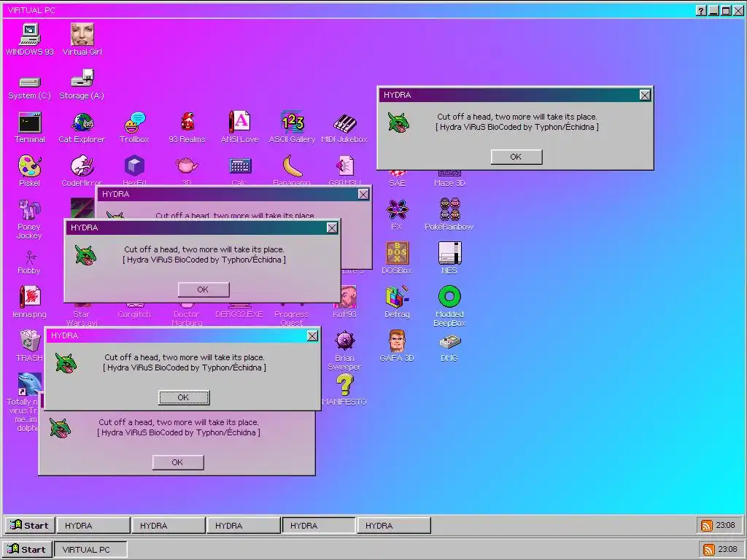
Task: Select the VIRTUAL PC taskbar button
Action: [90, 549]
